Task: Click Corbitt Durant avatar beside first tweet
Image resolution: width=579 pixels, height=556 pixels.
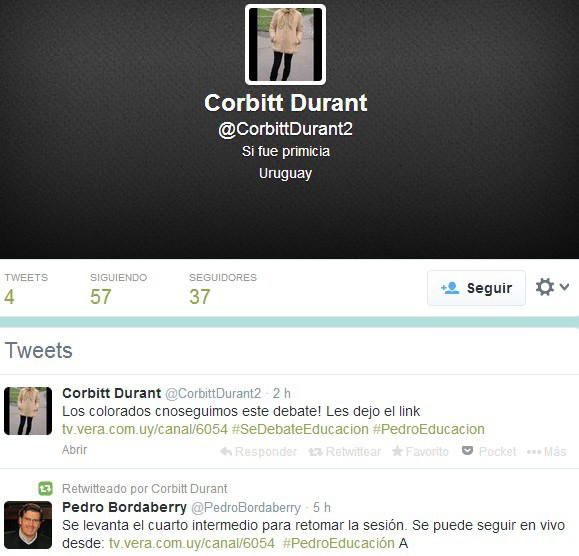Action: (28, 411)
